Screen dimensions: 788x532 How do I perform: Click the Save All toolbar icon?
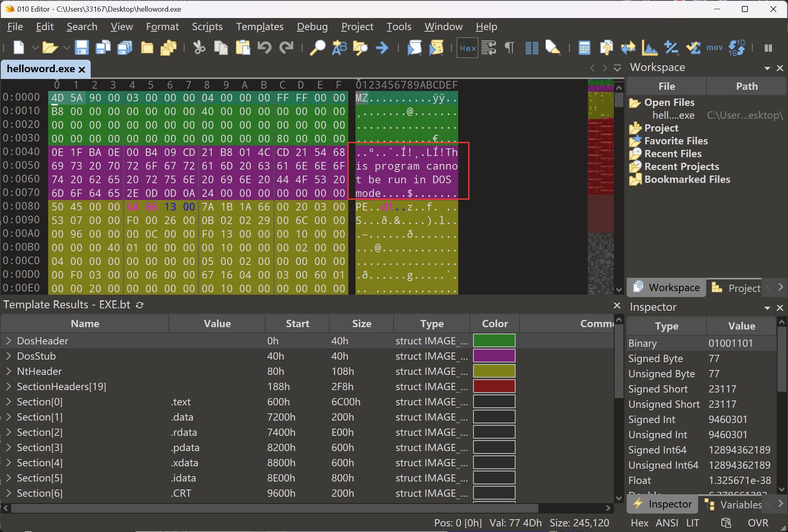pos(125,48)
